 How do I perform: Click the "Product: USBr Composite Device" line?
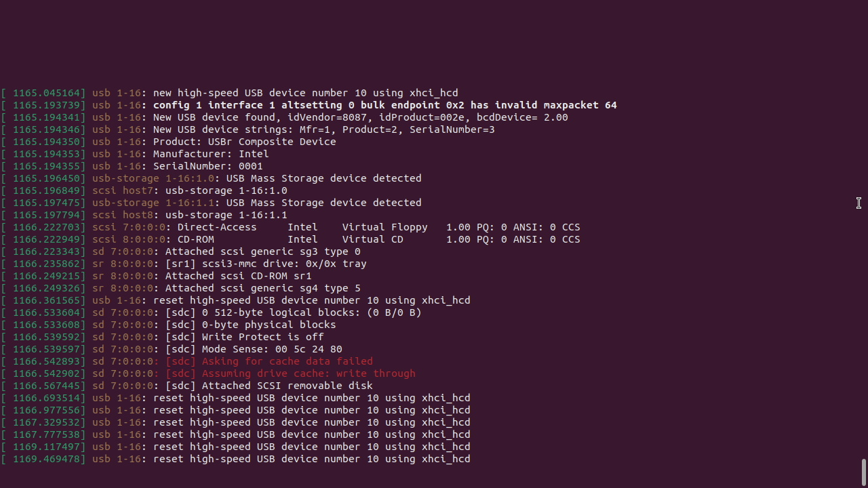(244, 142)
